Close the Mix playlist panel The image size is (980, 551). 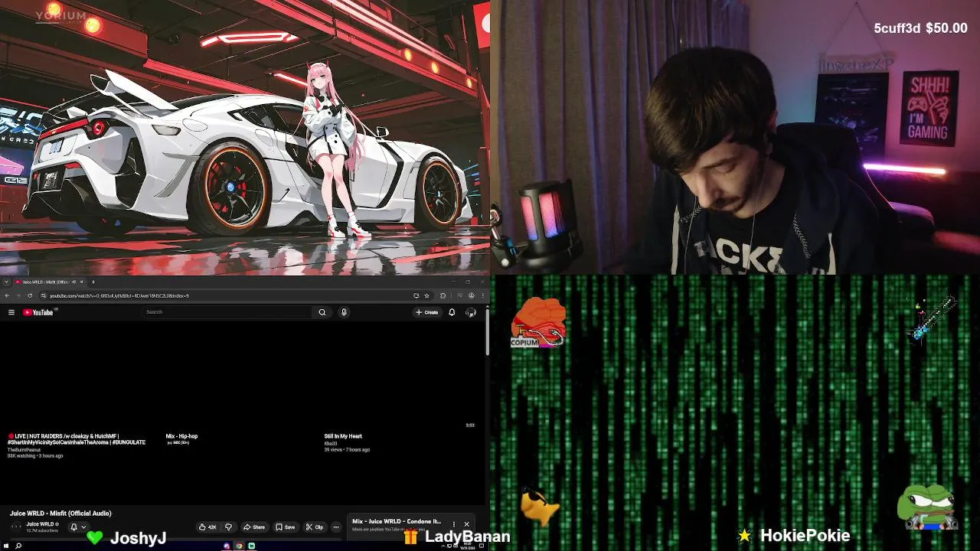coord(466,524)
